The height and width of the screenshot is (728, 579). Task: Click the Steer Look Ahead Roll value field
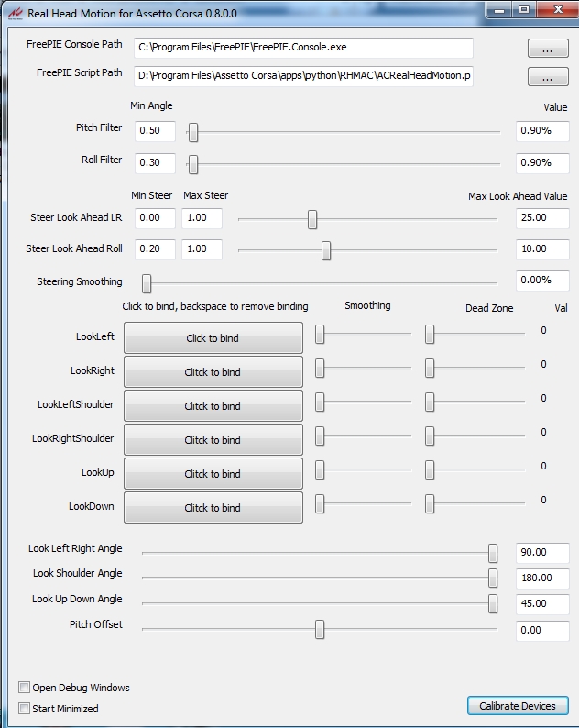541,249
